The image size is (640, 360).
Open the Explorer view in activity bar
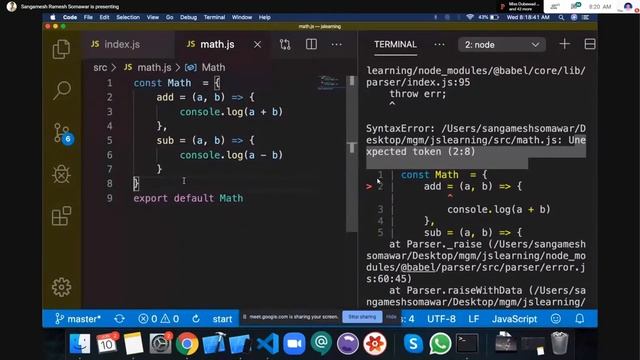pos(61,49)
